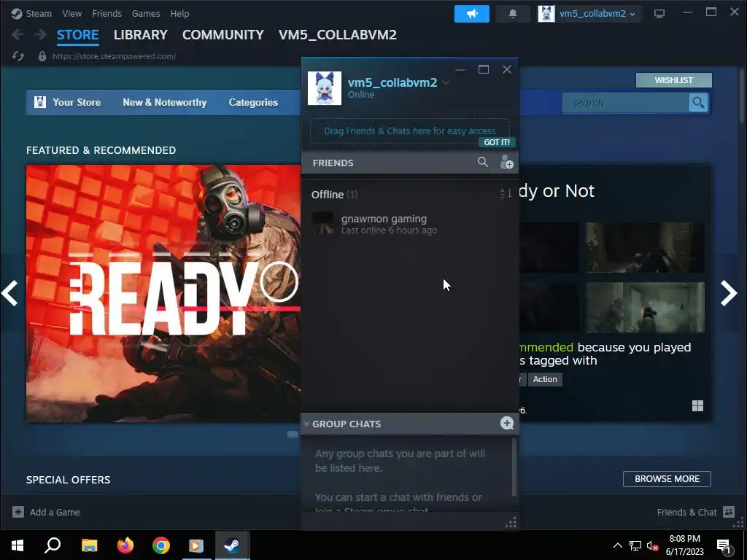
Task: Open Windows action center notifications
Action: click(724, 546)
